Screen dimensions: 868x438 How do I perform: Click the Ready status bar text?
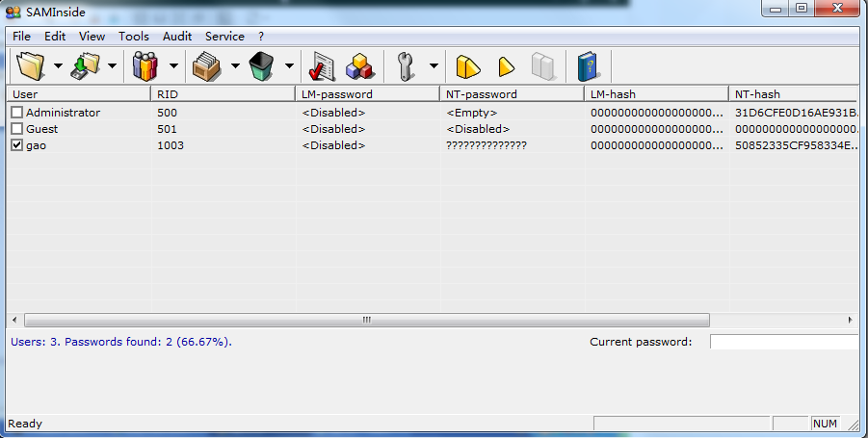pyautogui.click(x=25, y=424)
